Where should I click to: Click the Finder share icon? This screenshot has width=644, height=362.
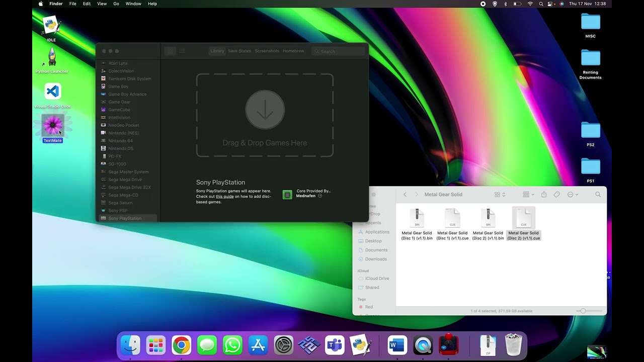tap(544, 195)
